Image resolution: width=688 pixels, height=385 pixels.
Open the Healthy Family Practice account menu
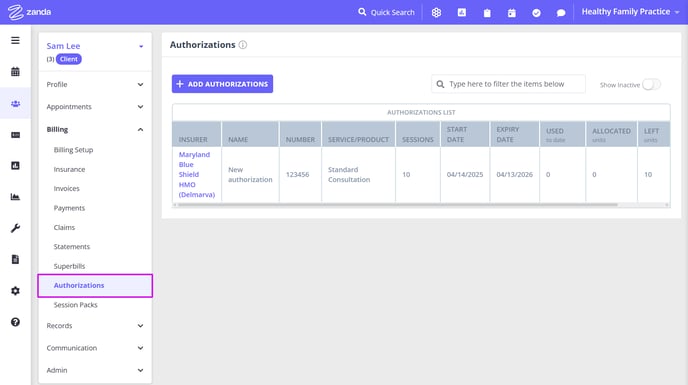coord(631,12)
